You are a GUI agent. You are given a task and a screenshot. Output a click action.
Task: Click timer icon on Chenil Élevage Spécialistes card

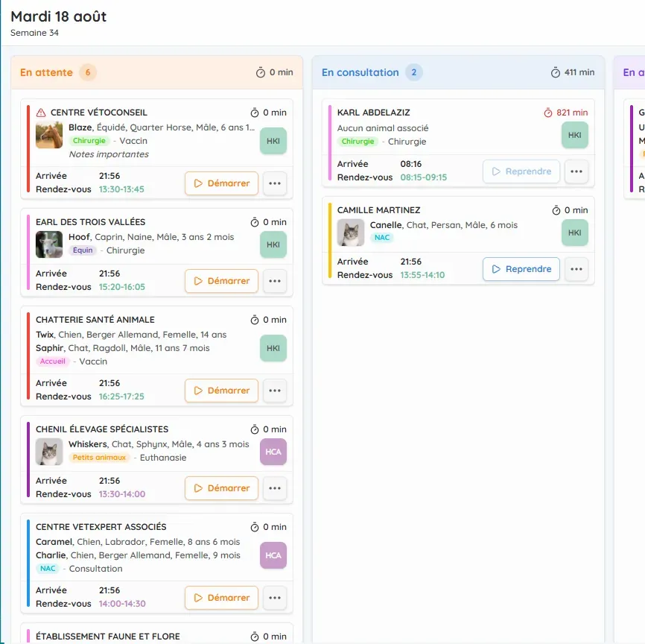(255, 429)
